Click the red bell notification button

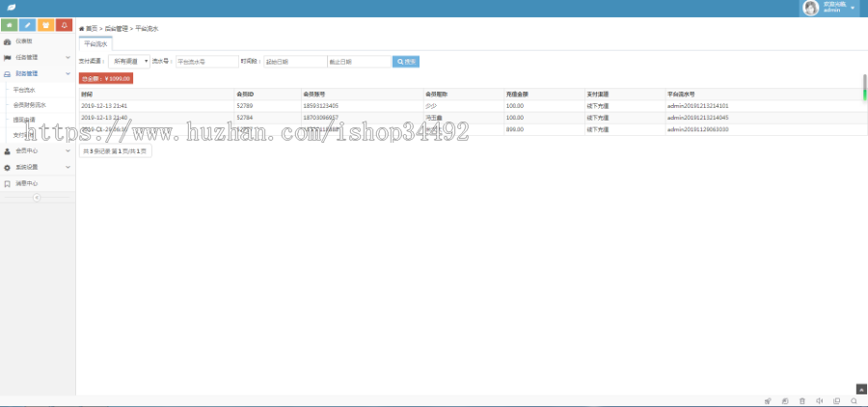click(64, 25)
